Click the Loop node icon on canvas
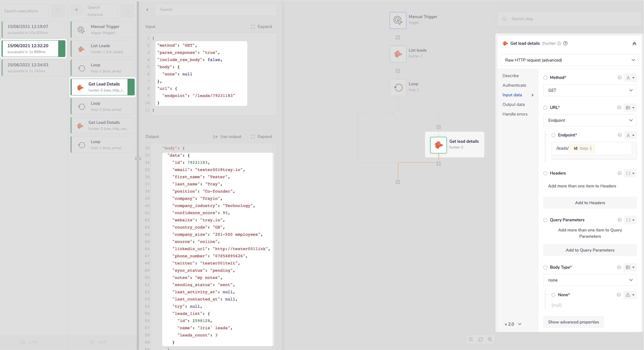644x350 pixels. (x=398, y=87)
